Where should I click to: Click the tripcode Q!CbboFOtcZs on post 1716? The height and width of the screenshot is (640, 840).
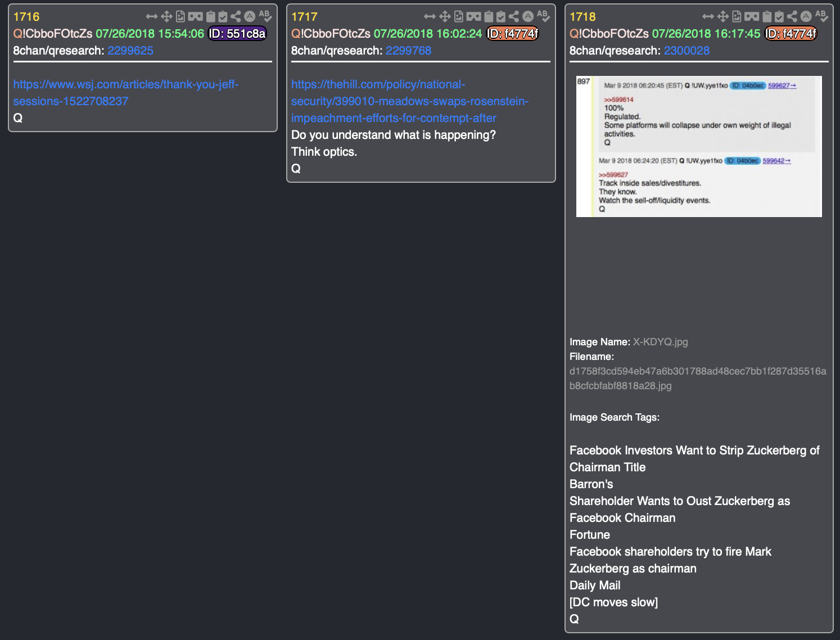pyautogui.click(x=53, y=34)
